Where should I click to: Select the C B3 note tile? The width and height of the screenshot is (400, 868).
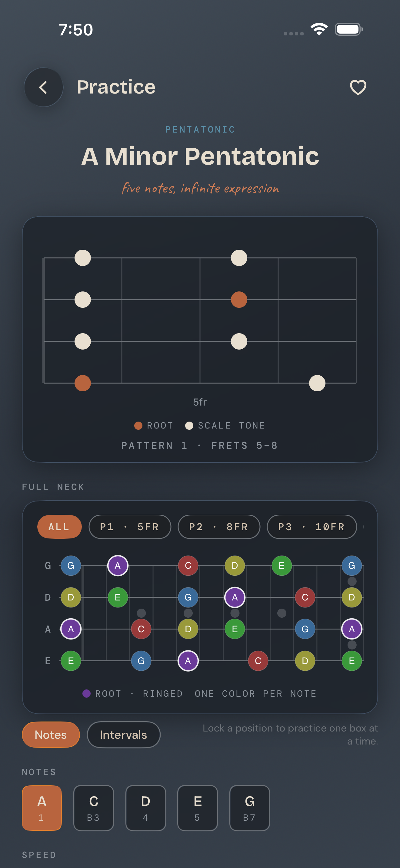[x=94, y=808]
